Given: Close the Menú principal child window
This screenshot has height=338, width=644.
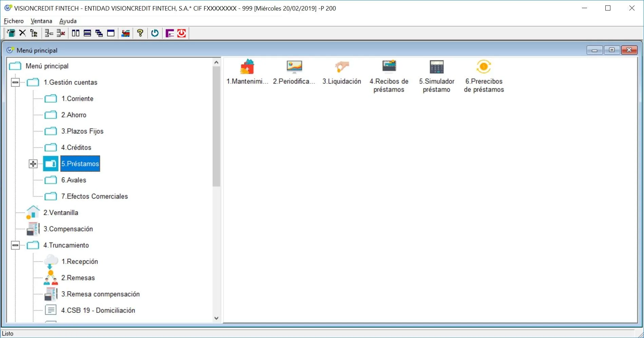Looking at the screenshot, I should (629, 50).
